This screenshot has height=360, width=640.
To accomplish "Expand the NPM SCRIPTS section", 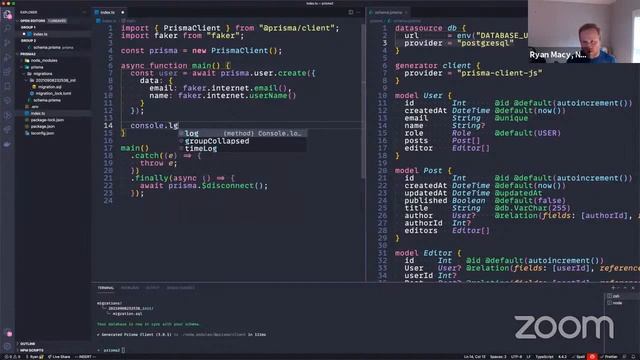I will [x=53, y=350].
